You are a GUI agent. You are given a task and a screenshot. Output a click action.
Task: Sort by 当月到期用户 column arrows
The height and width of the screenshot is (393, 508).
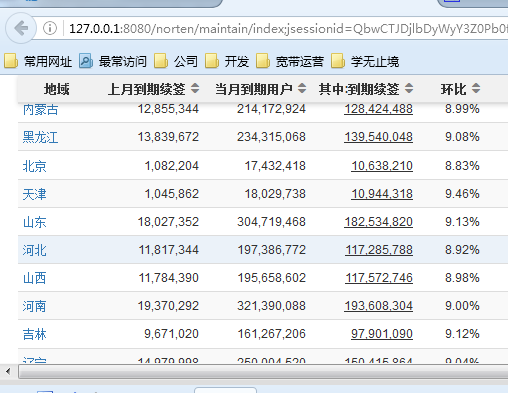tap(302, 89)
